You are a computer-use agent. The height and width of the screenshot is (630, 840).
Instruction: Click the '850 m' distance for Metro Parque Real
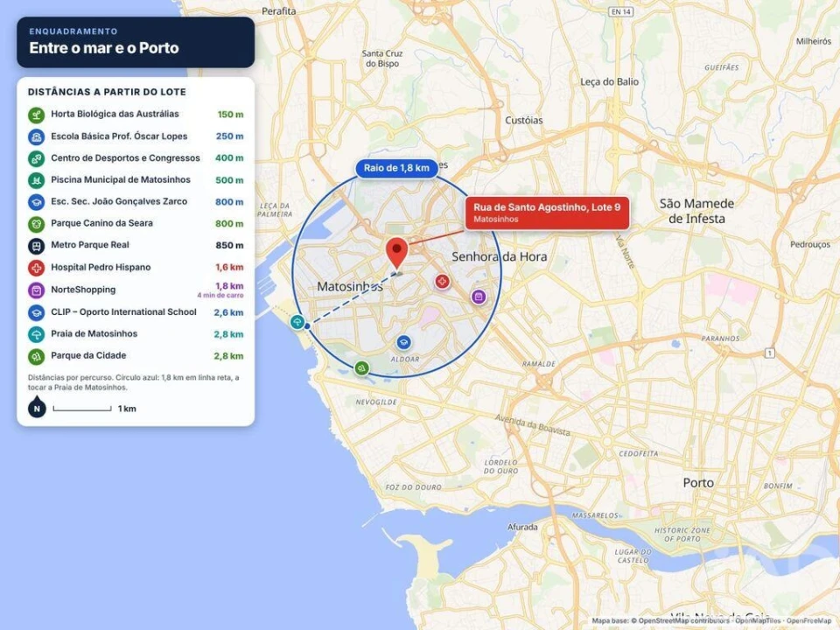230,246
